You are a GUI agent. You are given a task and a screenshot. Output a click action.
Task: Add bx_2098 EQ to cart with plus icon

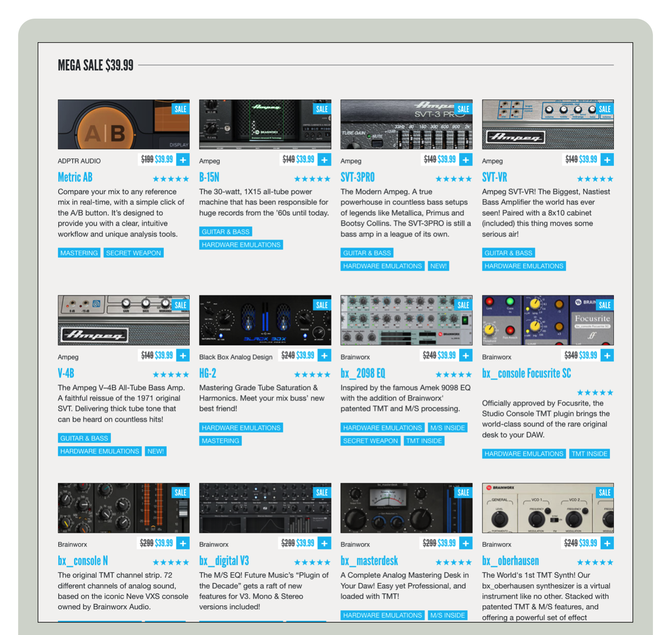[x=466, y=355]
